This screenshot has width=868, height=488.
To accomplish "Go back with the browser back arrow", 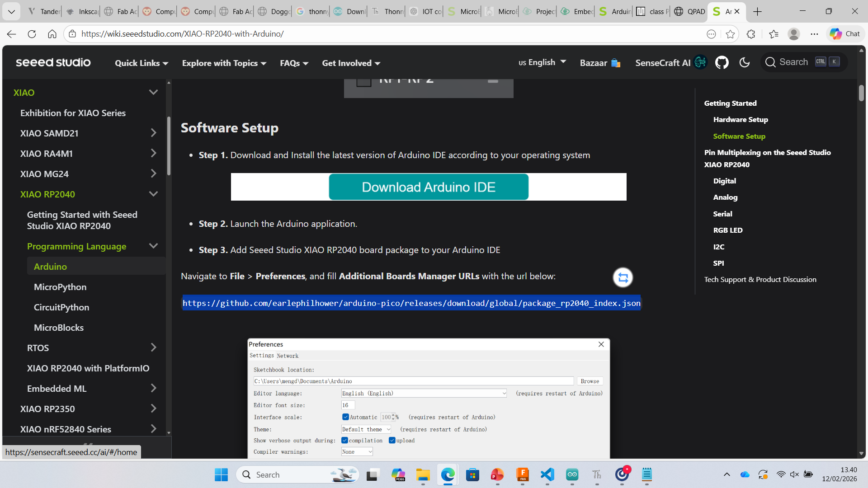I will tap(12, 34).
